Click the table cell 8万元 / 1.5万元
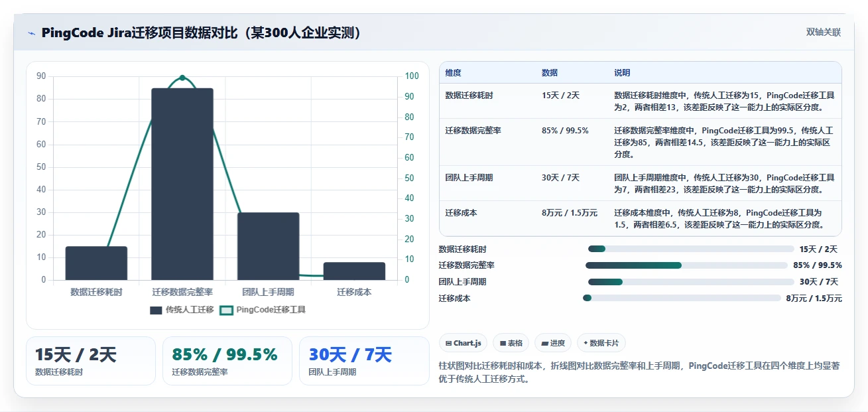 click(570, 213)
